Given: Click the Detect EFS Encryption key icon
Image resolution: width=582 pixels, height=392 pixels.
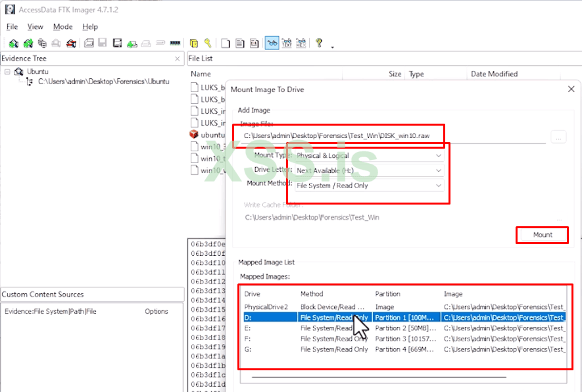Looking at the screenshot, I should click(208, 43).
